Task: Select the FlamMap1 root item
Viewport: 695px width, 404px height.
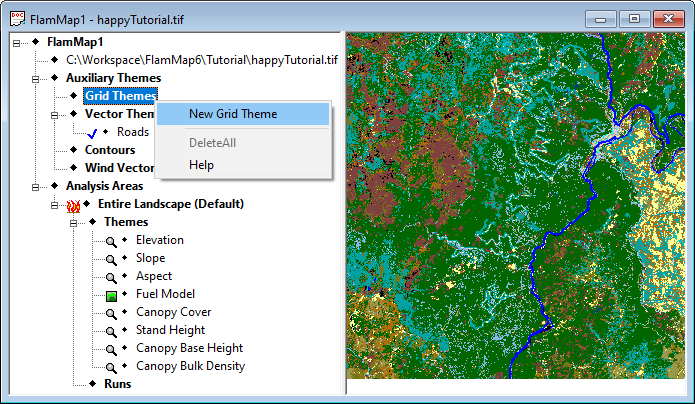Action: [x=75, y=42]
